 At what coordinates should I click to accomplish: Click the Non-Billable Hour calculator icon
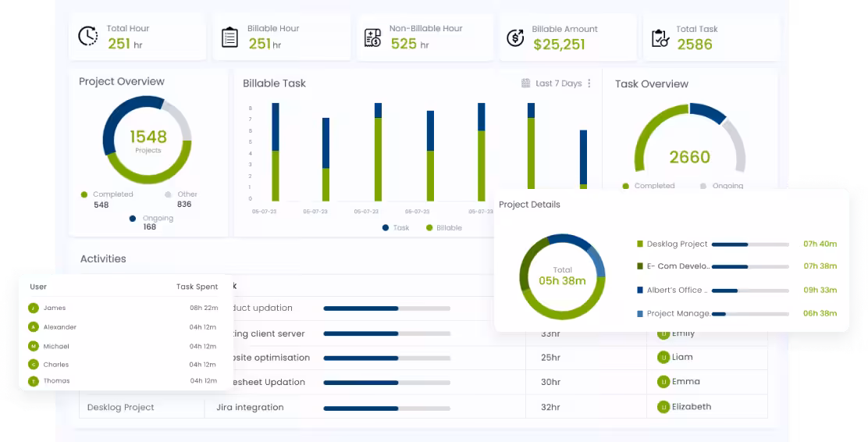click(x=373, y=37)
